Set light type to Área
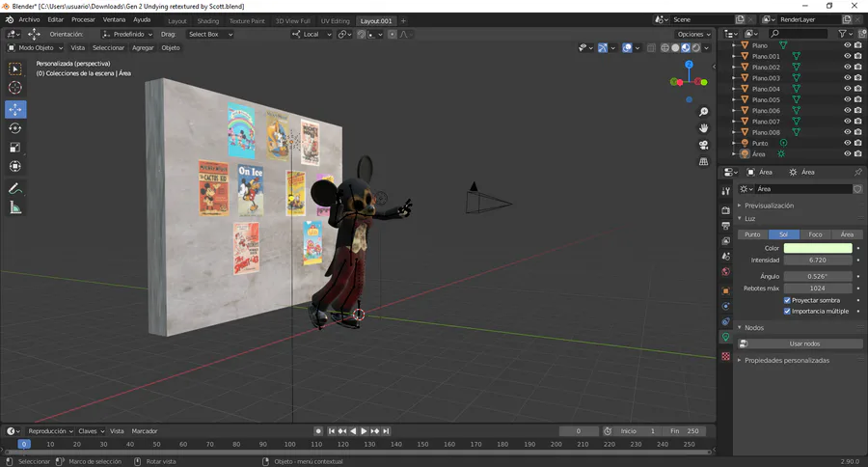Viewport: 868px width, 467px height. pos(847,234)
